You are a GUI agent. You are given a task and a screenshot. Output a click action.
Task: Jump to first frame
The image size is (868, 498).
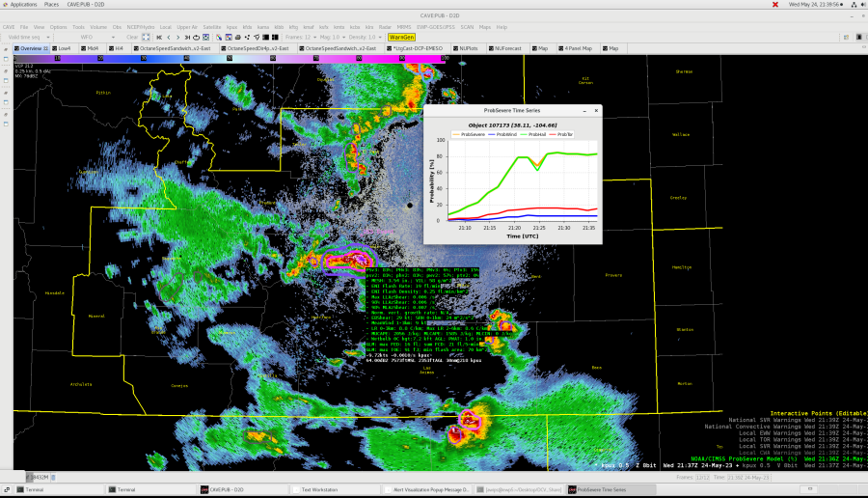click(159, 37)
